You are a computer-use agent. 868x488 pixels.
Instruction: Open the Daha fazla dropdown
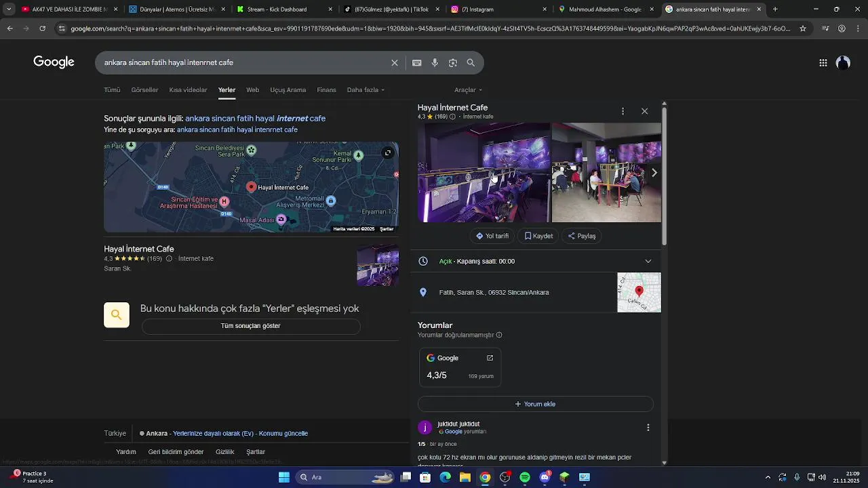[x=366, y=90]
